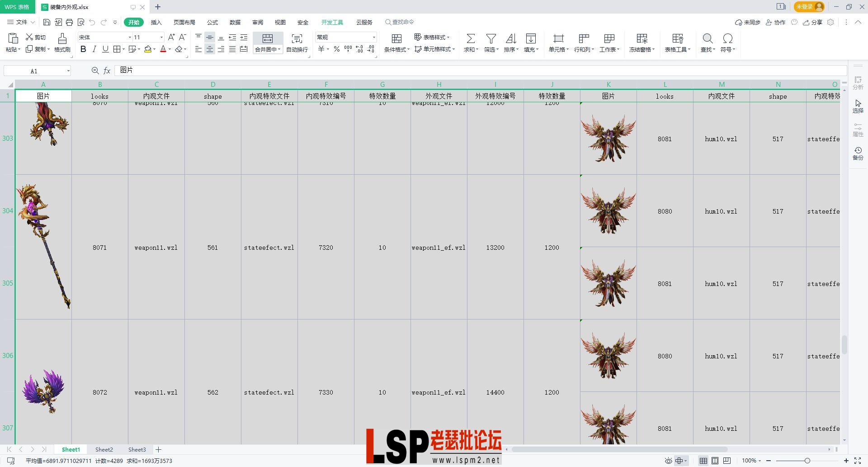Click the decrease decimal places icon
Image resolution: width=868 pixels, height=467 pixels.
pos(371,49)
